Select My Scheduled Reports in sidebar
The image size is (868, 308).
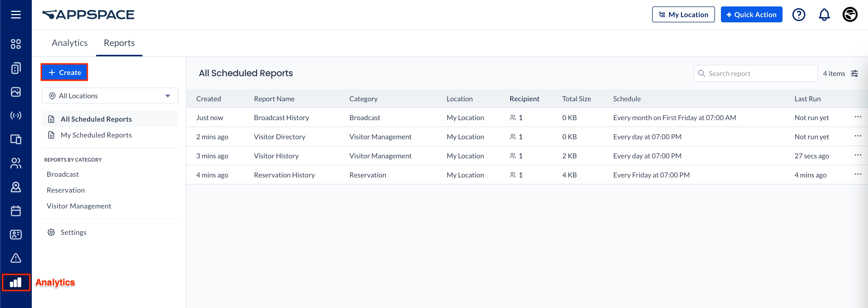point(96,135)
